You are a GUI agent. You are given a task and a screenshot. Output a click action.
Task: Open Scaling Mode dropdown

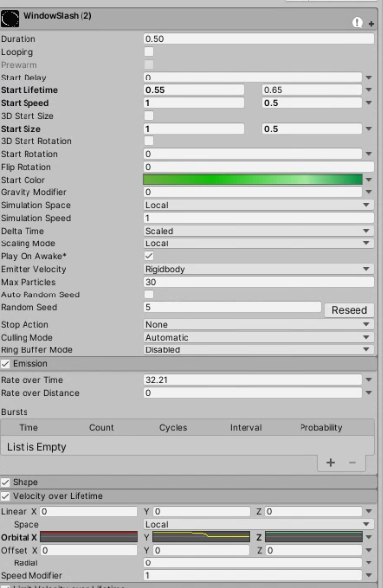click(259, 243)
